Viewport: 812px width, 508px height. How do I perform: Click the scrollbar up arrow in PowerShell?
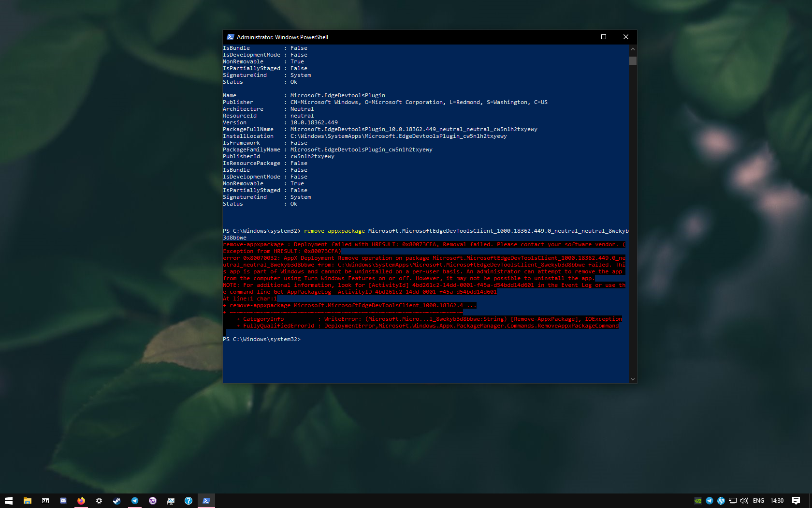point(633,49)
